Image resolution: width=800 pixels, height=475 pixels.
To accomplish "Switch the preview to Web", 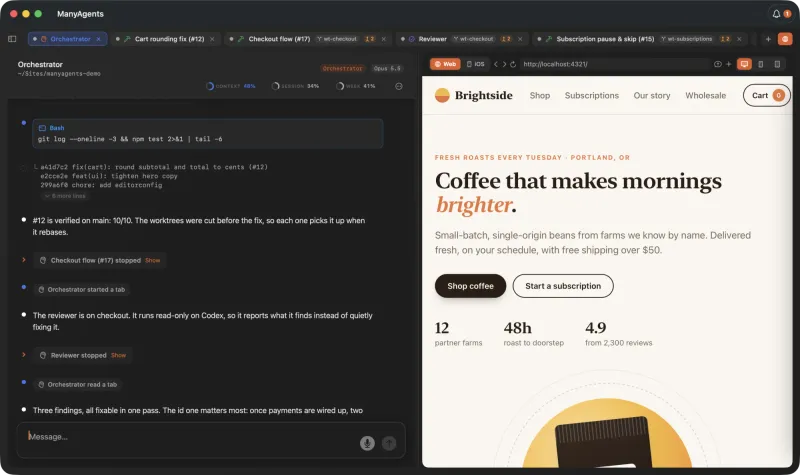I will pos(445,64).
